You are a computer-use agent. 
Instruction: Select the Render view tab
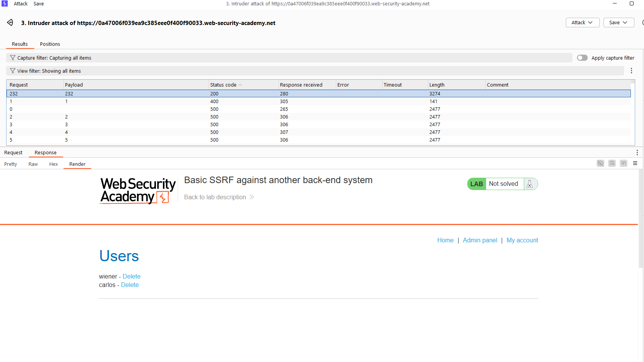click(x=77, y=164)
